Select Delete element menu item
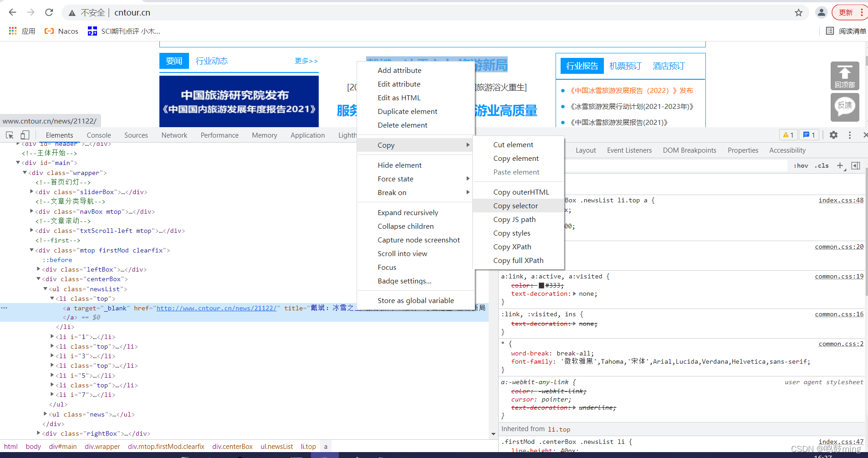The width and height of the screenshot is (868, 458). pyautogui.click(x=416, y=125)
